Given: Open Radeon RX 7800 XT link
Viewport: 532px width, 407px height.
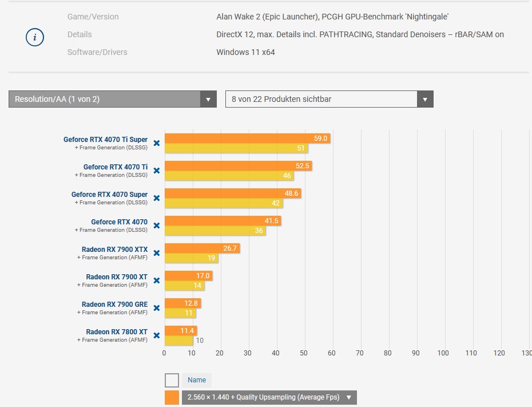Looking at the screenshot, I should (x=117, y=332).
